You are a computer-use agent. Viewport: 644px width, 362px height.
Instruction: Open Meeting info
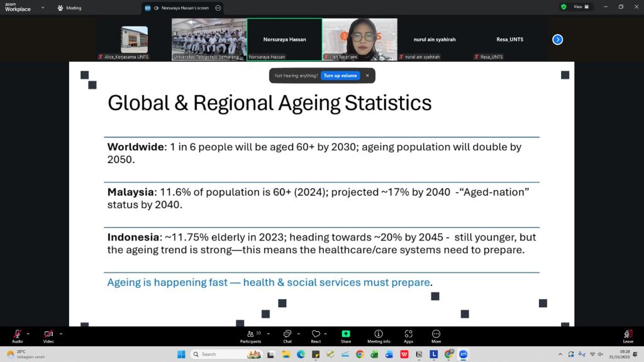tap(379, 334)
